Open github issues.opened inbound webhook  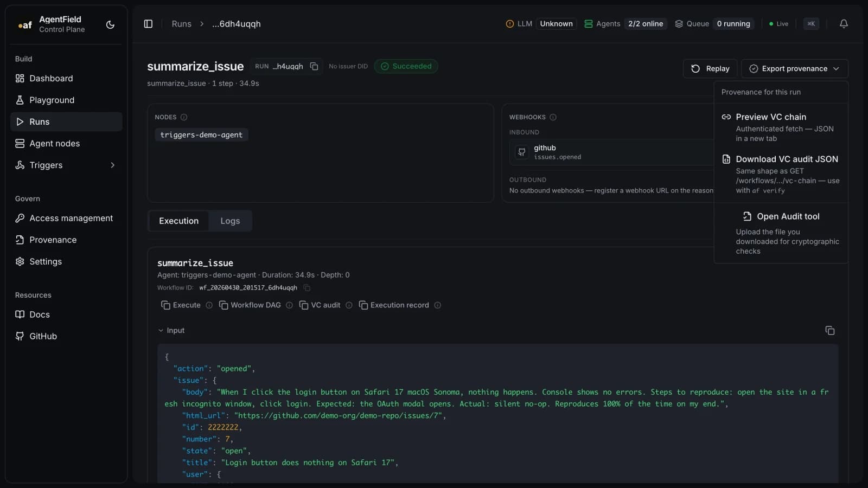612,152
